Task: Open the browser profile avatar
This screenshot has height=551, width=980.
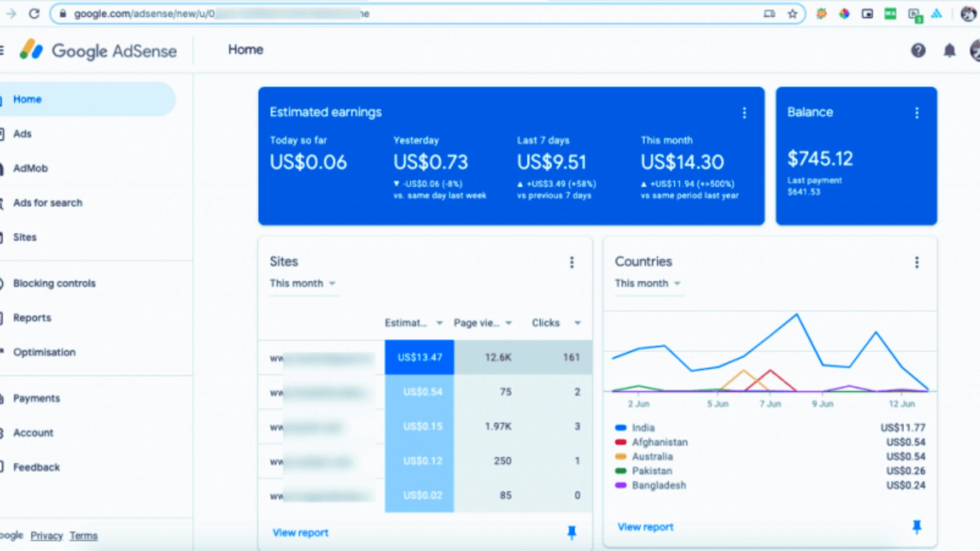Action: [x=968, y=14]
